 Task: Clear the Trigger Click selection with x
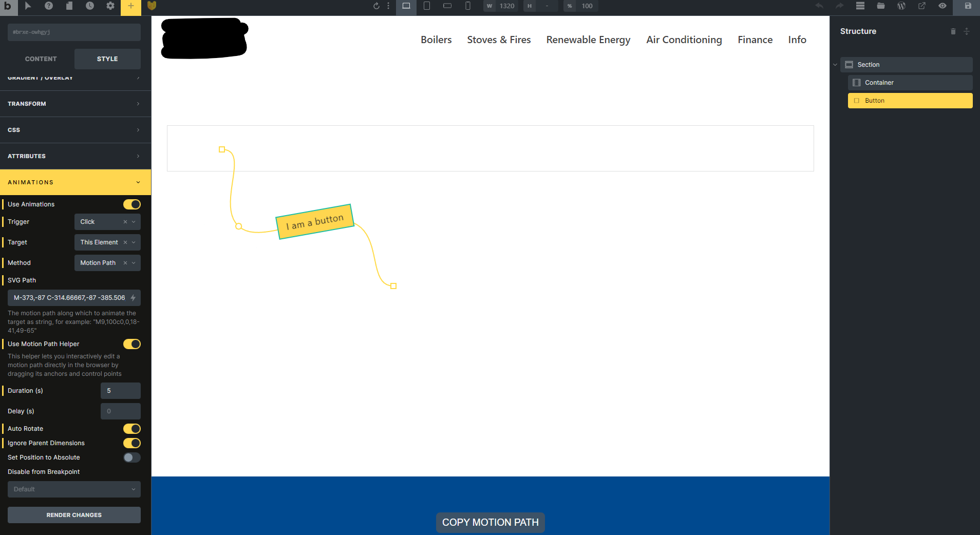point(125,222)
